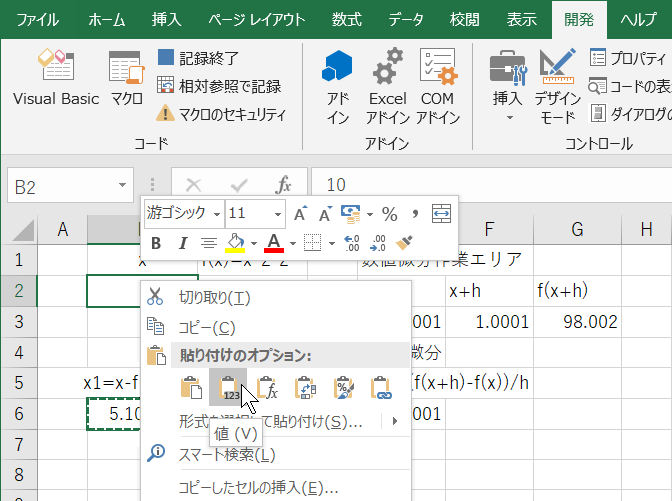Decrease decimal places
Viewport: 672px width, 501px height.
378,243
